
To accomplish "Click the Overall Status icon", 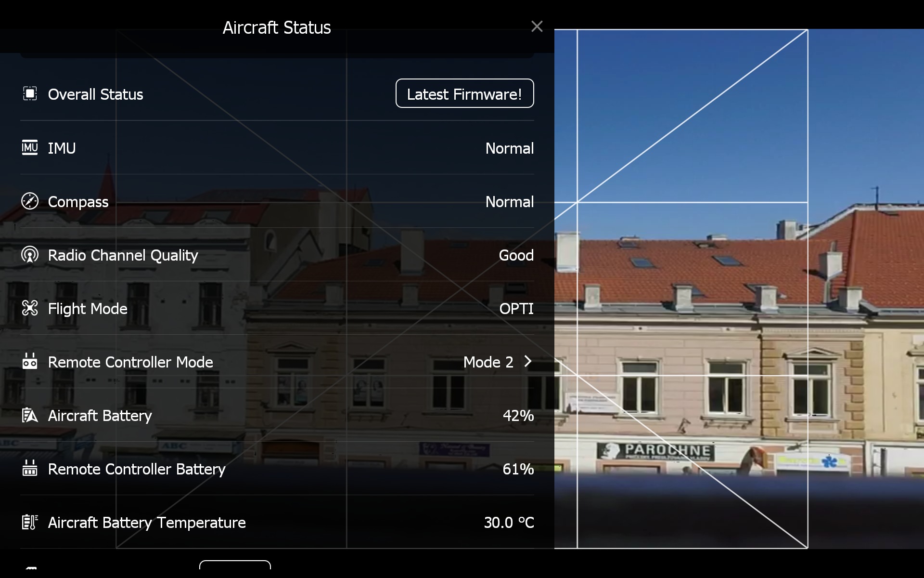I will click(x=30, y=93).
